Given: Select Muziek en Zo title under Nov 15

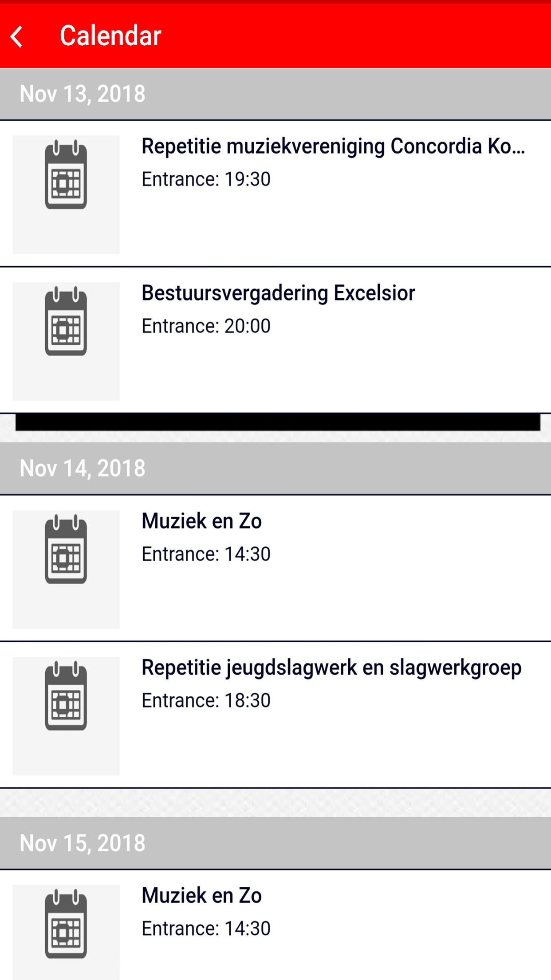Looking at the screenshot, I should coord(201,896).
